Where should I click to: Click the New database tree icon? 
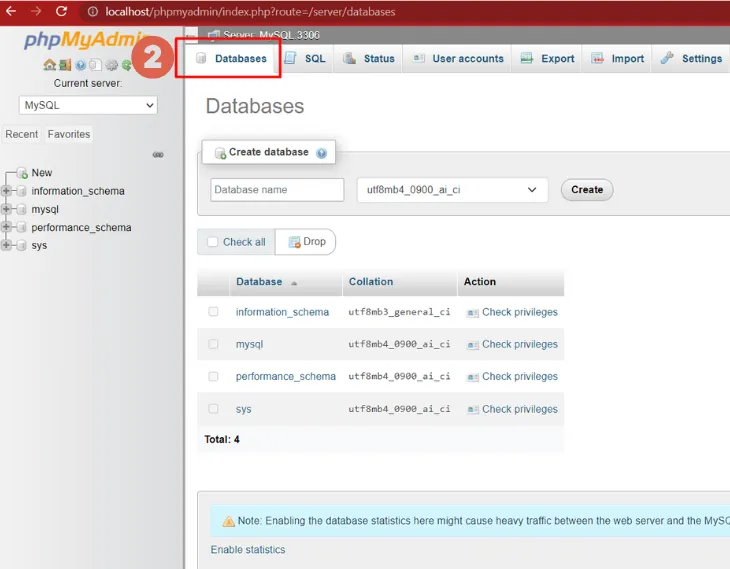22,173
